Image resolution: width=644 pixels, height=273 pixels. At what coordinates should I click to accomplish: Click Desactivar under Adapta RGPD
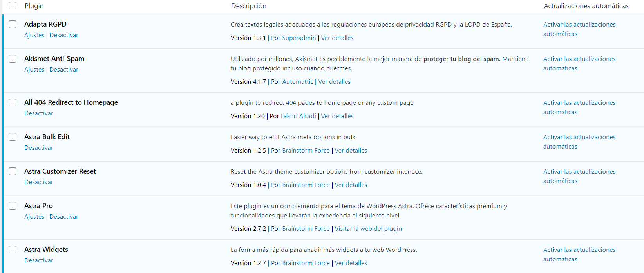pyautogui.click(x=64, y=35)
